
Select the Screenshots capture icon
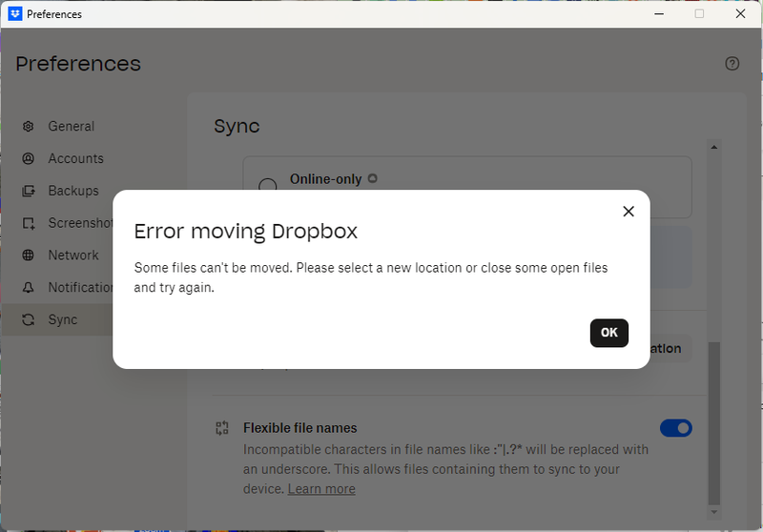29,223
